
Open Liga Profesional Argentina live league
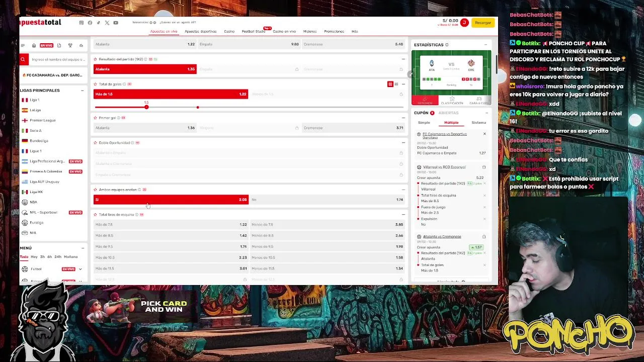coord(47,161)
